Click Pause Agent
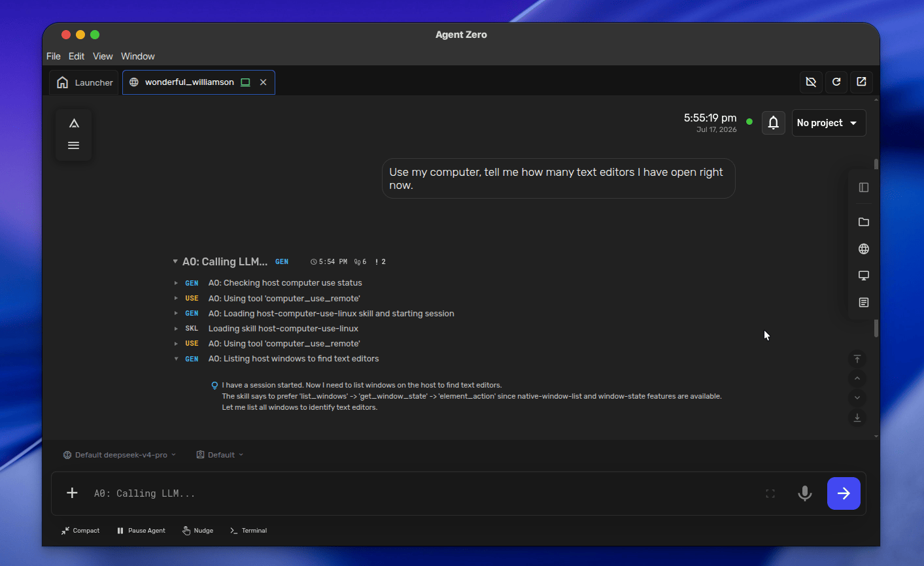Screen dimensions: 924x566 coord(141,531)
